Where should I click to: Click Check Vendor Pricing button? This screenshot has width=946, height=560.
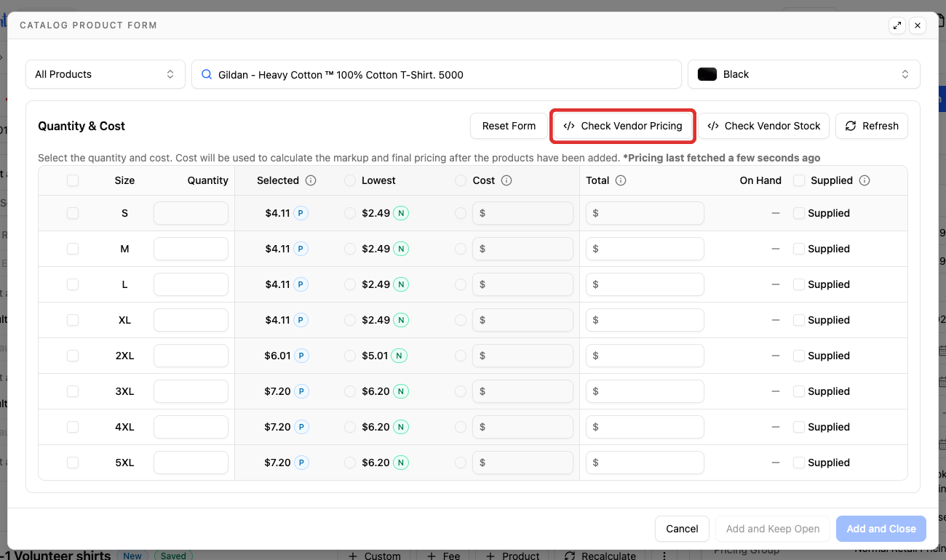623,126
